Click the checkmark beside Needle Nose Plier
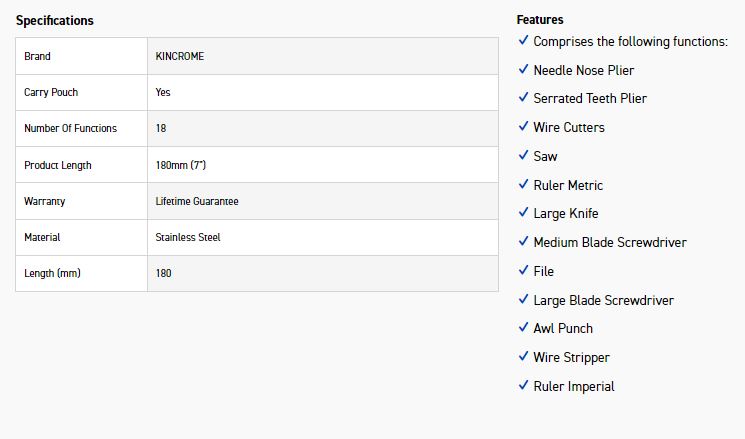Image resolution: width=745 pixels, height=439 pixels. (x=523, y=69)
